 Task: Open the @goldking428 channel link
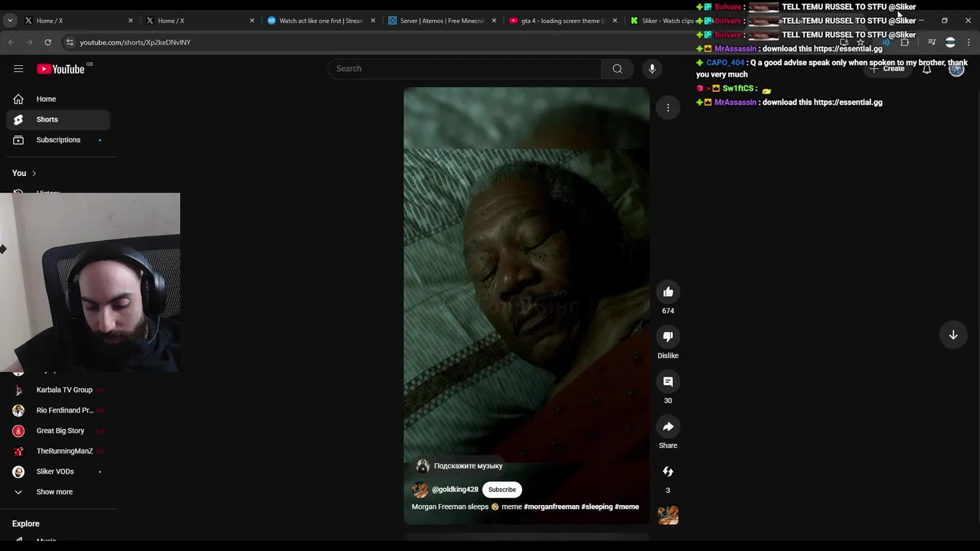pos(455,490)
